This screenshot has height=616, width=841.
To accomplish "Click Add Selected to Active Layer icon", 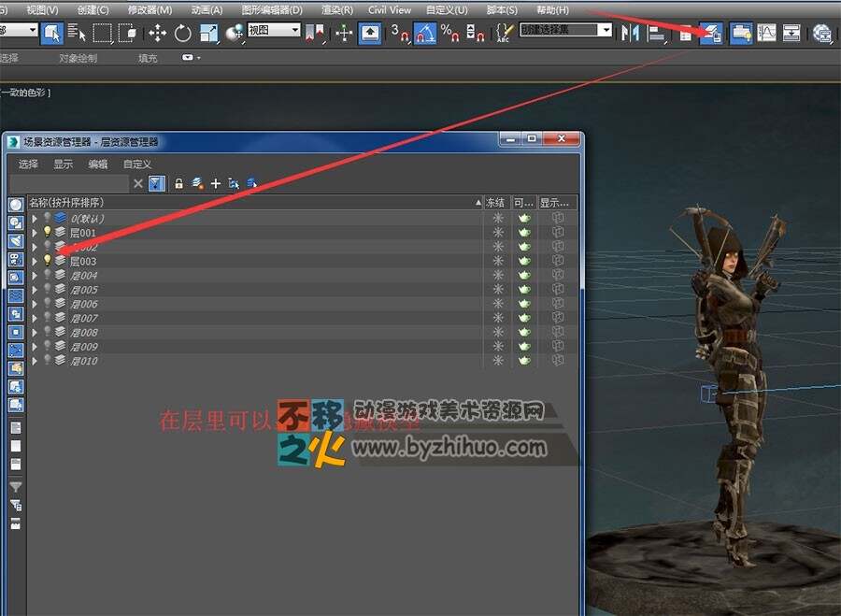I will click(x=234, y=183).
